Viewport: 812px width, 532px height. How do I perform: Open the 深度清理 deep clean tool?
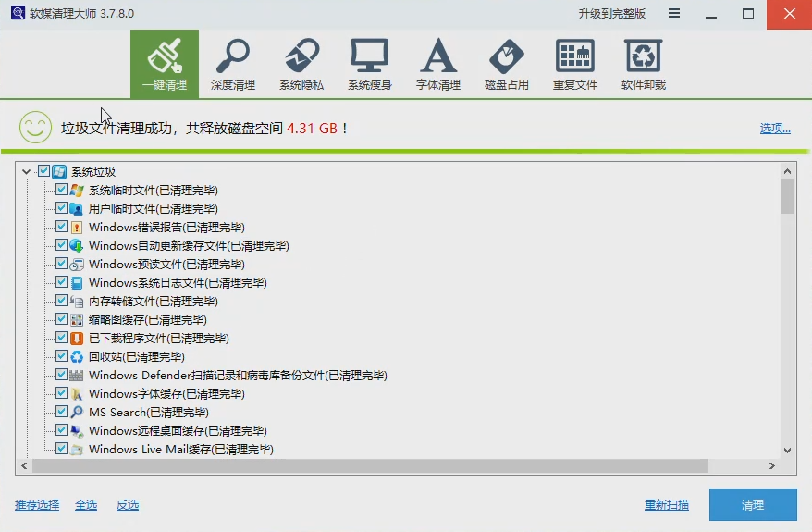(232, 64)
